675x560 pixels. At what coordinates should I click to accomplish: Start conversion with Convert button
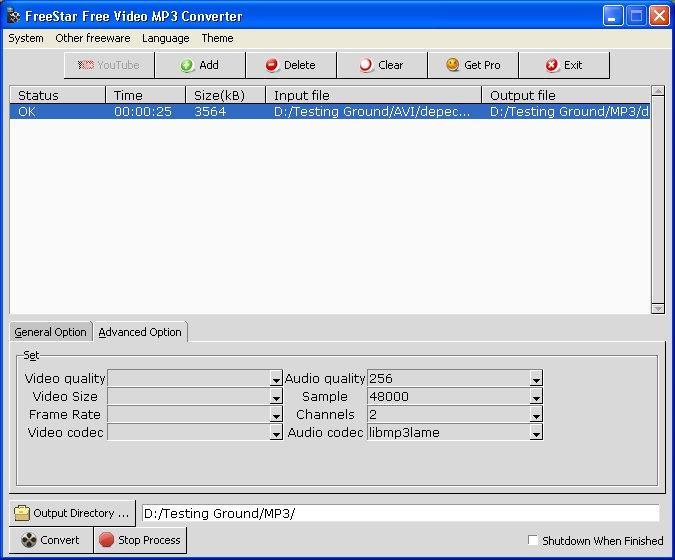pos(51,540)
